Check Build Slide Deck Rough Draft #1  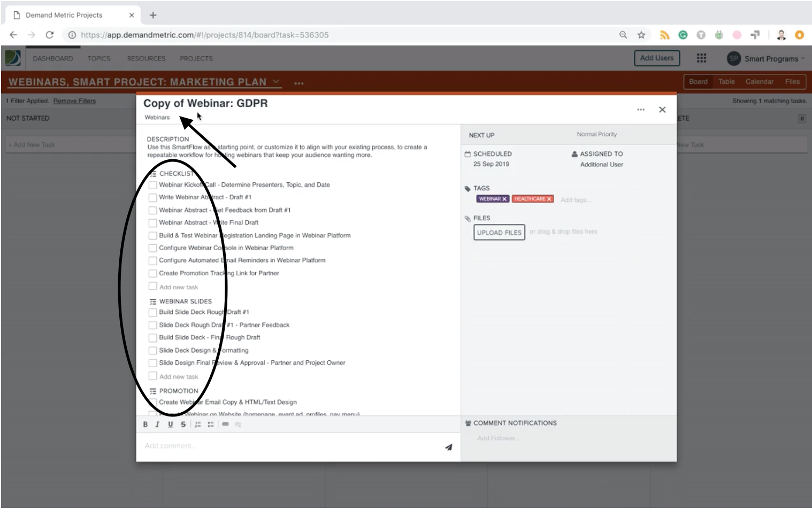pyautogui.click(x=152, y=312)
